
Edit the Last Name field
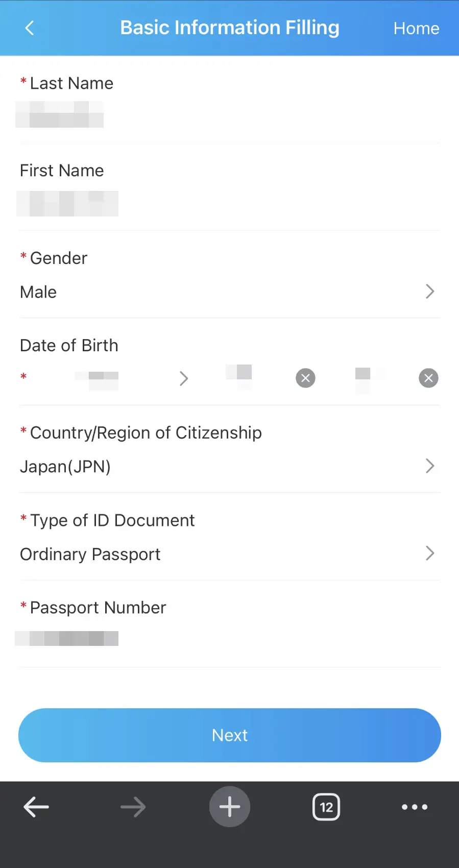pos(153,114)
